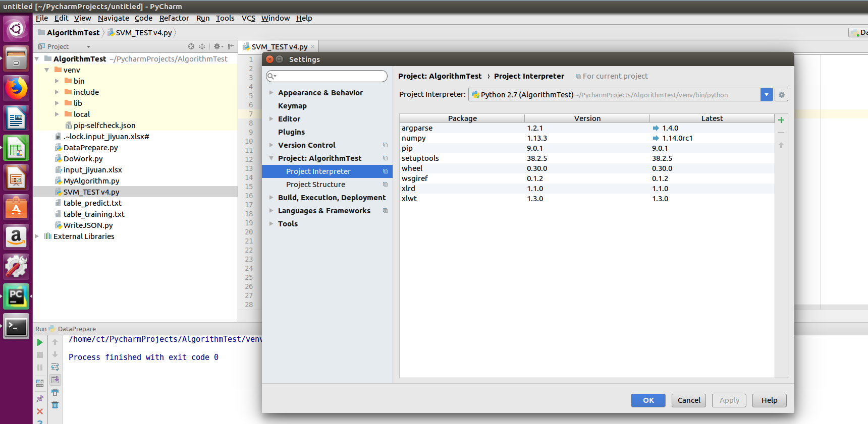Click Latest column header
The width and height of the screenshot is (868, 424).
click(712, 118)
